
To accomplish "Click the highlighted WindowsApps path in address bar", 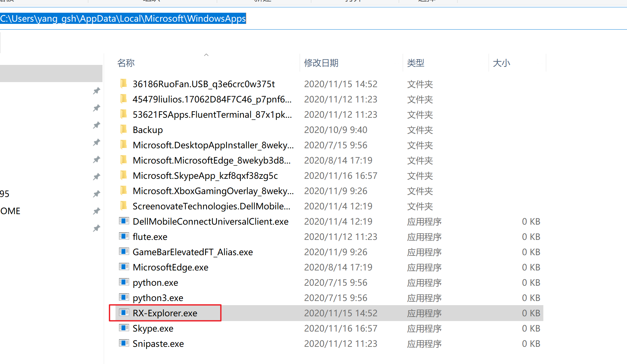I will coord(123,18).
